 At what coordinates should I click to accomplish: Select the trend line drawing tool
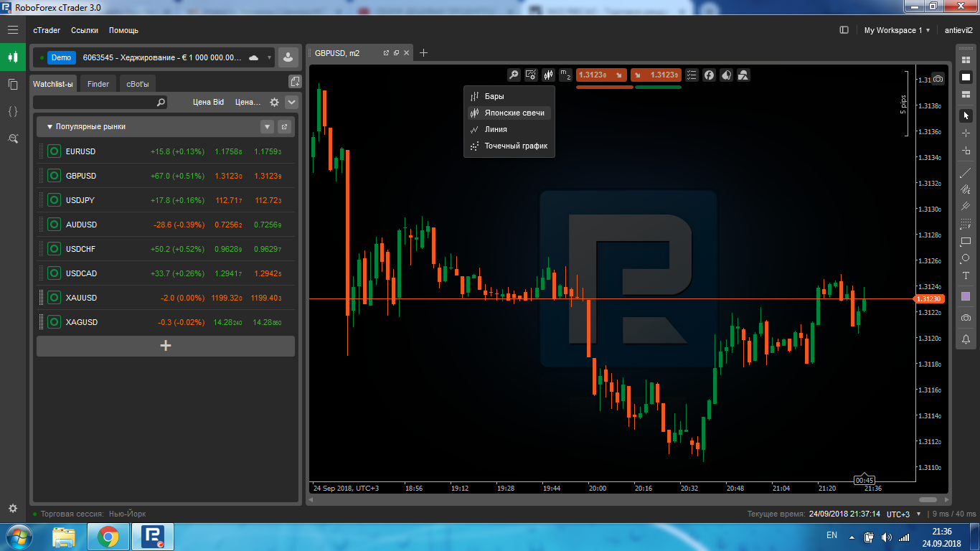(x=966, y=172)
